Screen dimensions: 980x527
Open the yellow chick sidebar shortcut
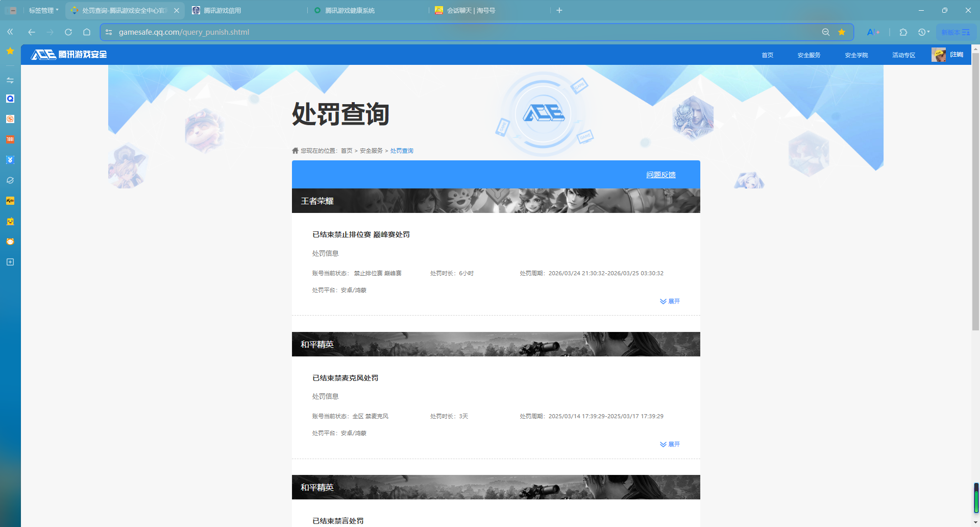[10, 221]
